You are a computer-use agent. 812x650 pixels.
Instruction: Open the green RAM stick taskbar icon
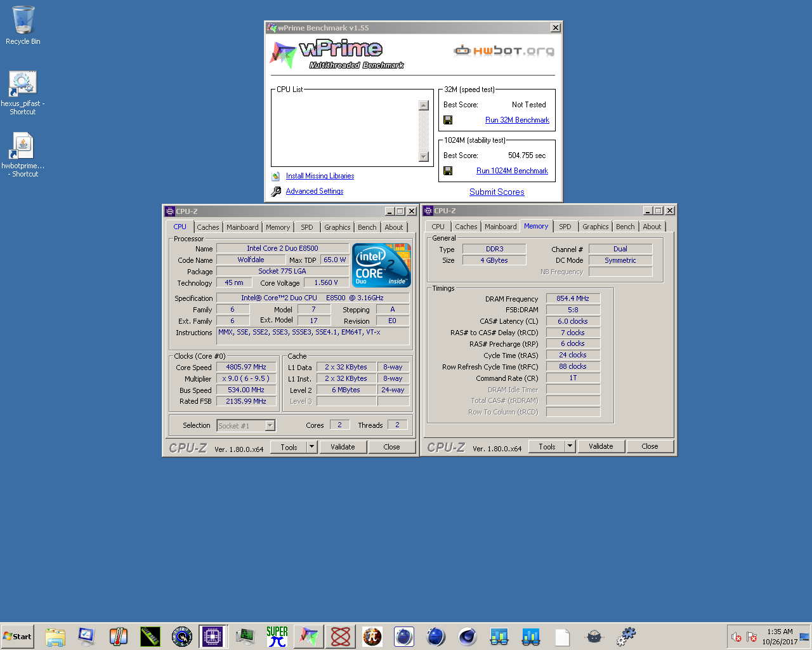pos(150,637)
